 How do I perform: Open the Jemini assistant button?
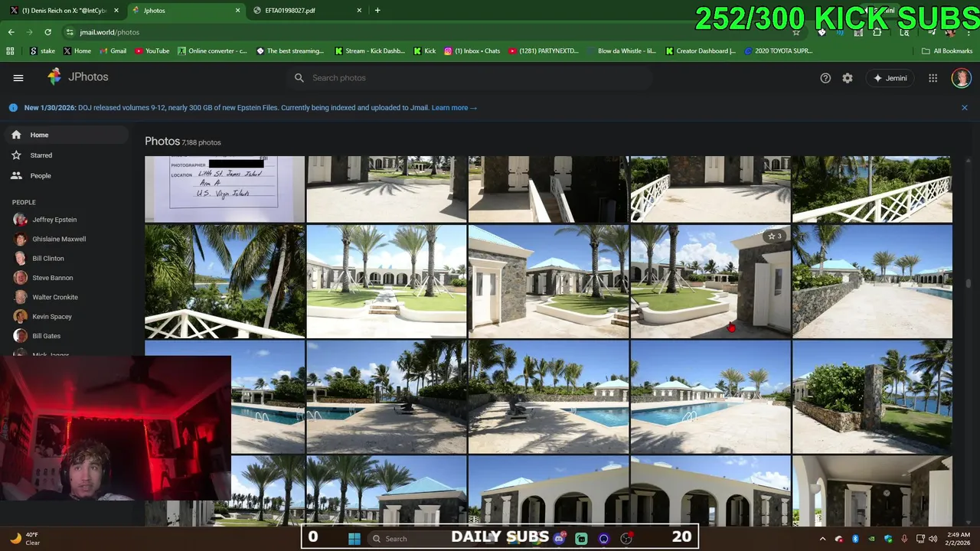tap(890, 78)
